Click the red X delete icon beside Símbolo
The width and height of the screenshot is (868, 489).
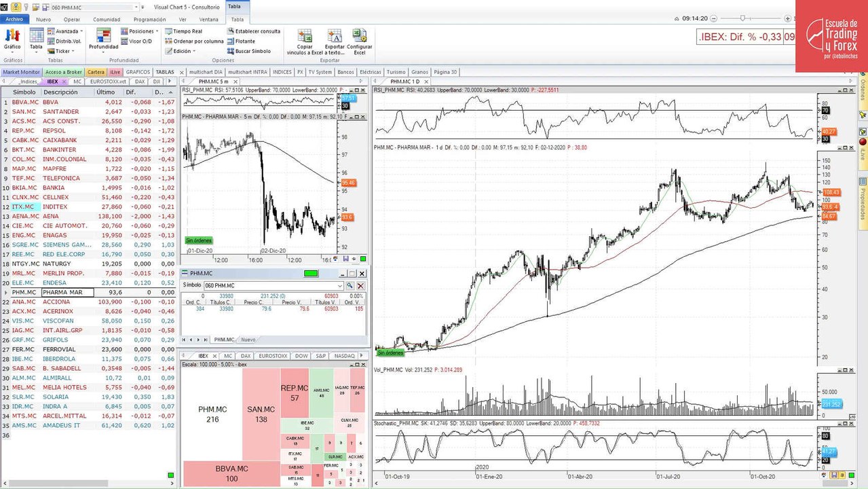(361, 286)
